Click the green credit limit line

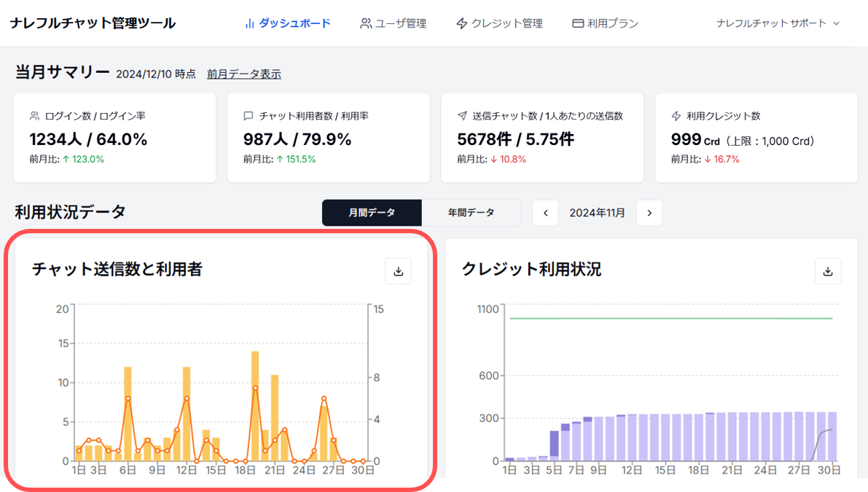pyautogui.click(x=670, y=319)
